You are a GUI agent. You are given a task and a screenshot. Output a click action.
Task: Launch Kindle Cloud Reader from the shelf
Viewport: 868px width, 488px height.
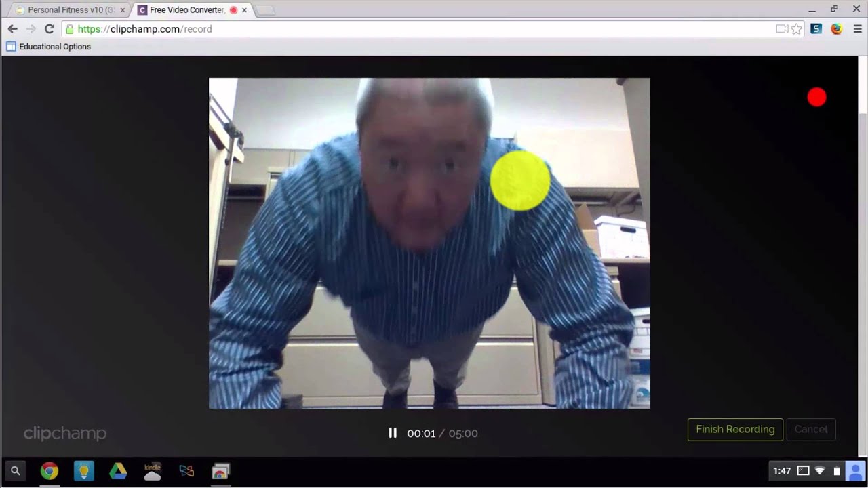pos(153,471)
